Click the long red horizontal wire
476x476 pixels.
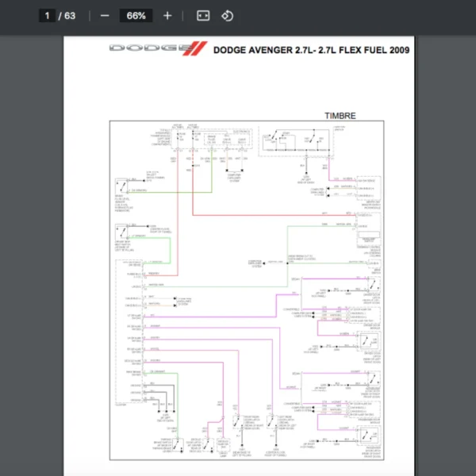pyautogui.click(x=270, y=215)
